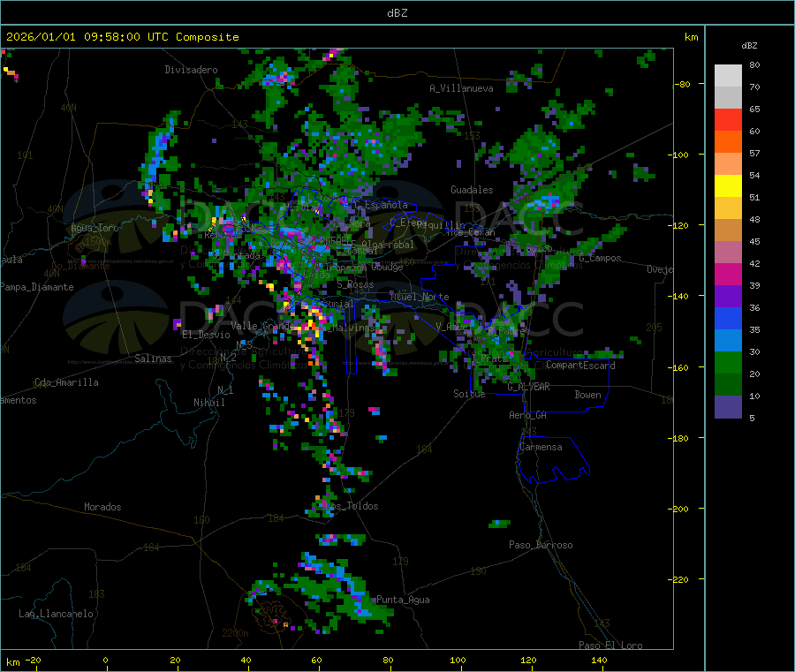Click the yellow 51 dBZ color swatch
Viewport: 795px width, 672px height.
click(728, 186)
